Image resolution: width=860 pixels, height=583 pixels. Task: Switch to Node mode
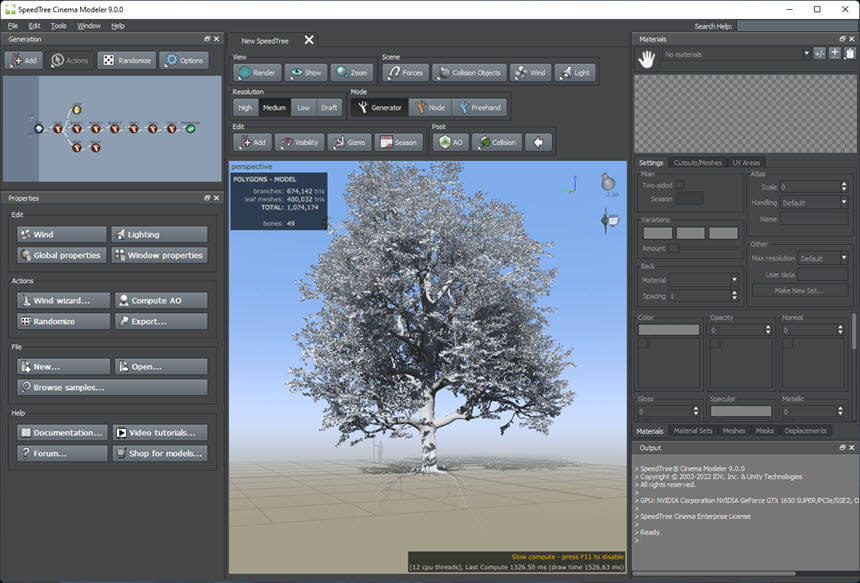click(431, 107)
